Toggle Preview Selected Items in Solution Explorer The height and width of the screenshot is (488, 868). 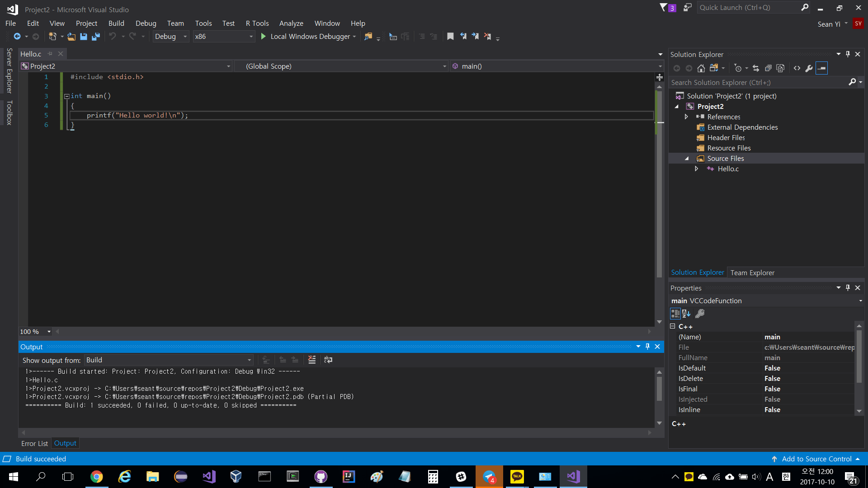click(x=822, y=68)
